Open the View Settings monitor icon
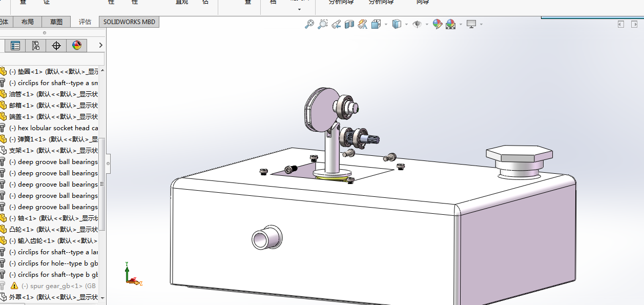 471,24
